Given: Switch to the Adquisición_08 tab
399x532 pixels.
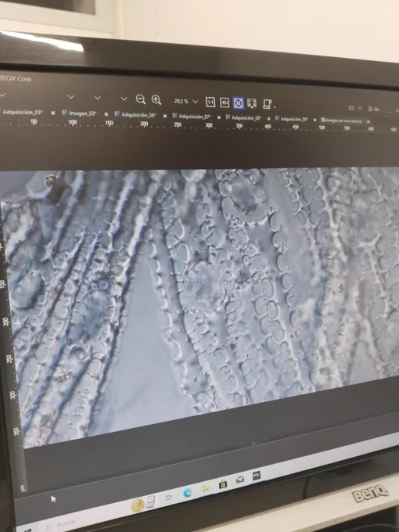Looking at the screenshot, I should coord(244,117).
